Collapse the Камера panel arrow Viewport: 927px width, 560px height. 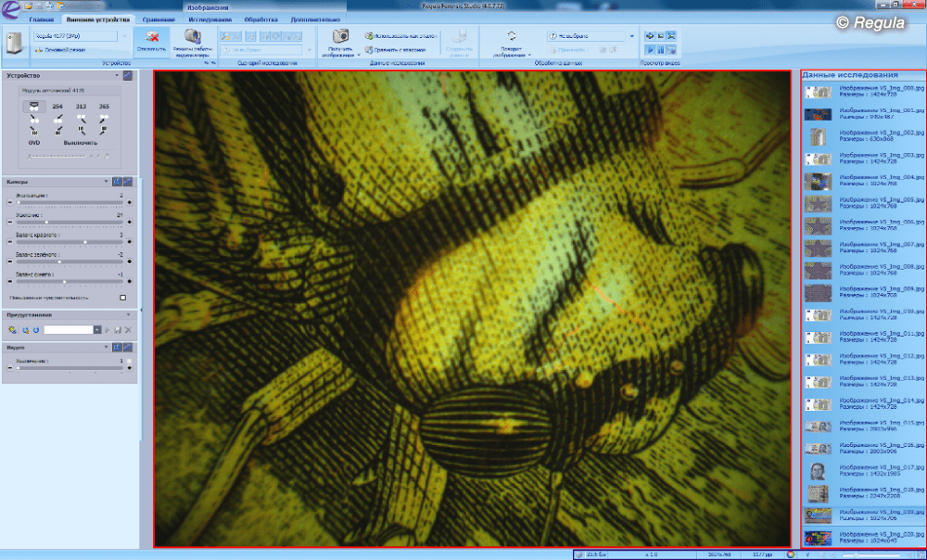click(x=107, y=182)
